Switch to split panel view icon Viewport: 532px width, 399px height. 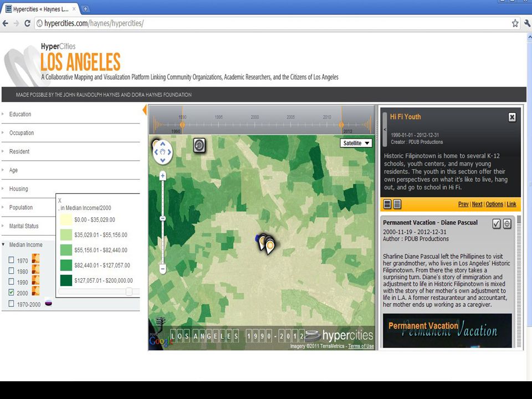pyautogui.click(x=387, y=204)
